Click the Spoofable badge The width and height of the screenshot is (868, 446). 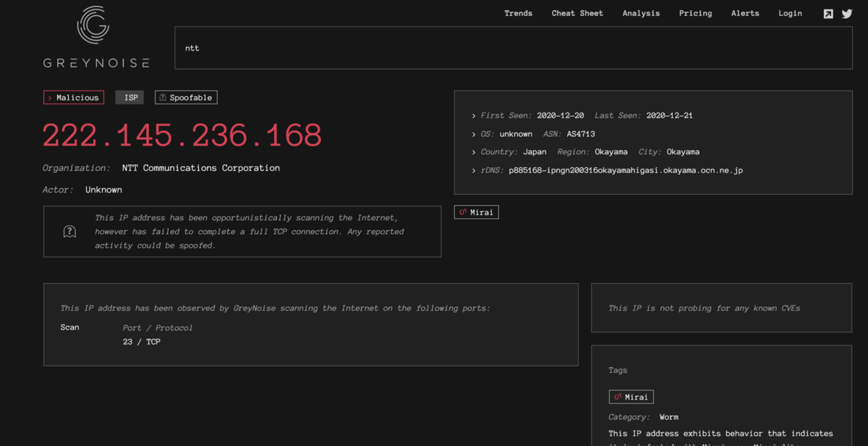[x=186, y=98]
